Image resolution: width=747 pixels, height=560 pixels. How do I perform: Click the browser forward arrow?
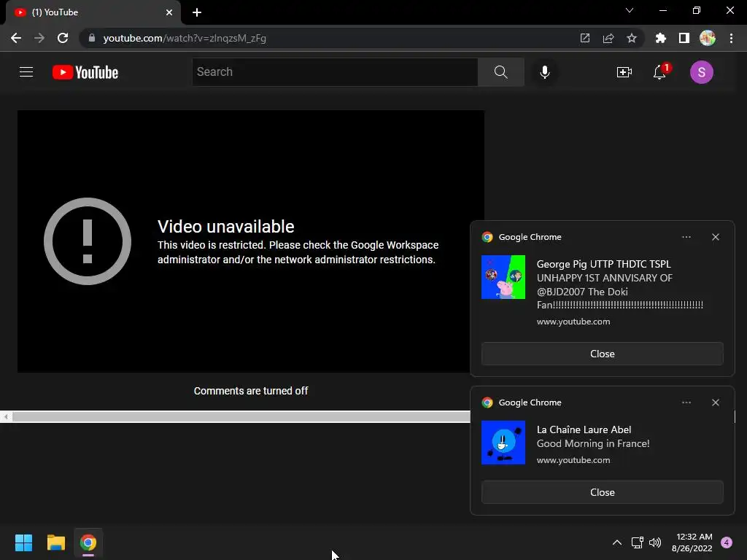coord(39,38)
